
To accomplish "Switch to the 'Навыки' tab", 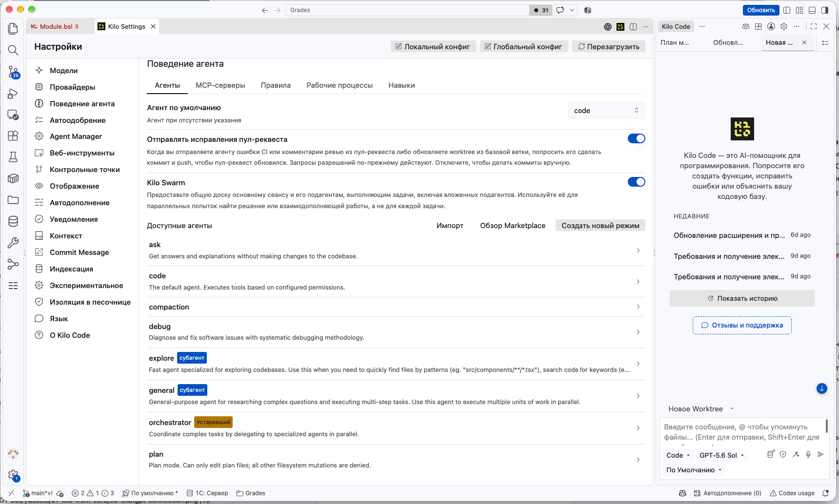I will [401, 85].
